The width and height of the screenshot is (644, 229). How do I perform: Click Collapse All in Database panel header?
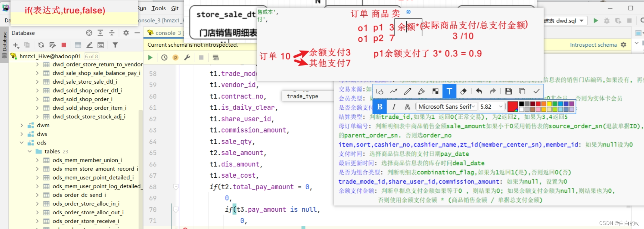(x=112, y=33)
